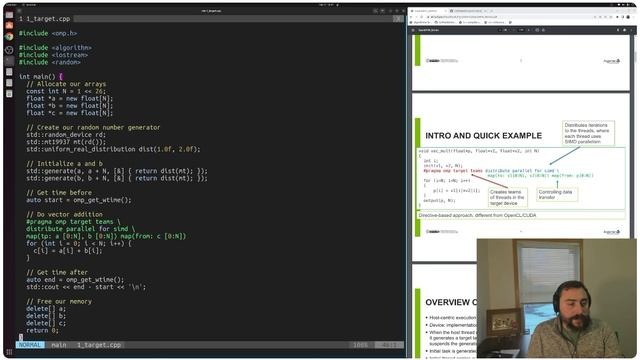
Task: Open the terminal icon in the dock
Action: [x=9, y=61]
